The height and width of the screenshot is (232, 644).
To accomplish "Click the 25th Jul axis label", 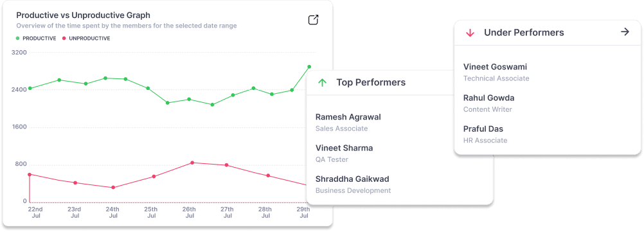I will (x=151, y=212).
